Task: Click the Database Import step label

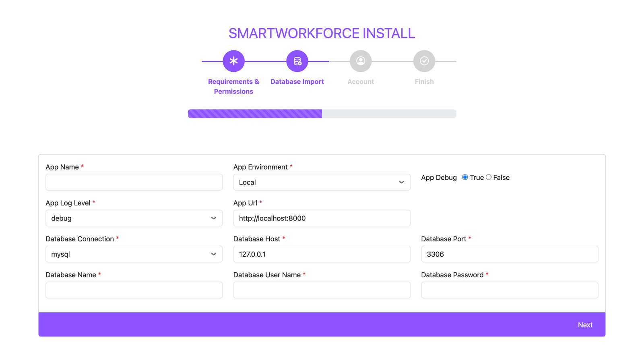Action: (297, 81)
